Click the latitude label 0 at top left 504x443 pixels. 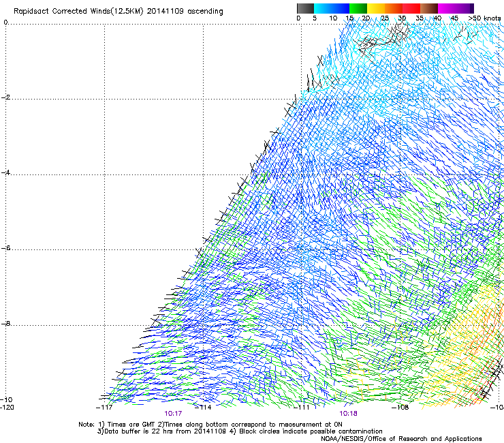[5, 22]
